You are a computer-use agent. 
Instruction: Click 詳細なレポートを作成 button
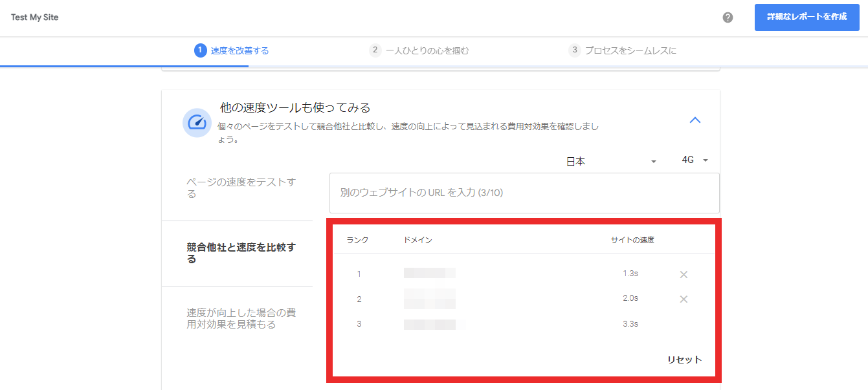coord(807,17)
